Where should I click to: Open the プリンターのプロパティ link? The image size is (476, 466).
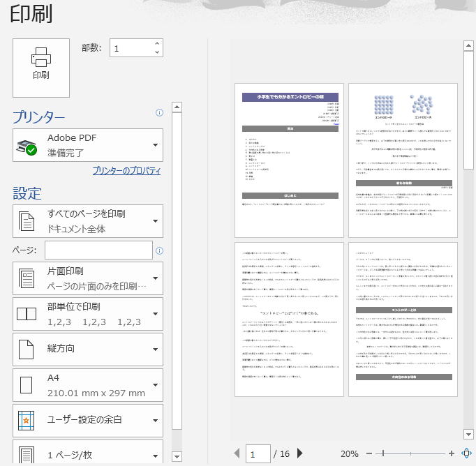pyautogui.click(x=126, y=170)
